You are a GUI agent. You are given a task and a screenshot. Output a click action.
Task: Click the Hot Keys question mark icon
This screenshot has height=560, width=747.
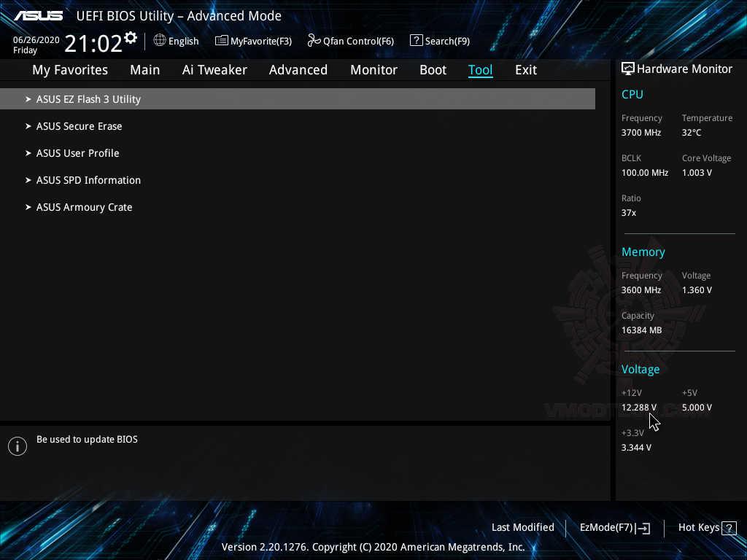point(729,528)
